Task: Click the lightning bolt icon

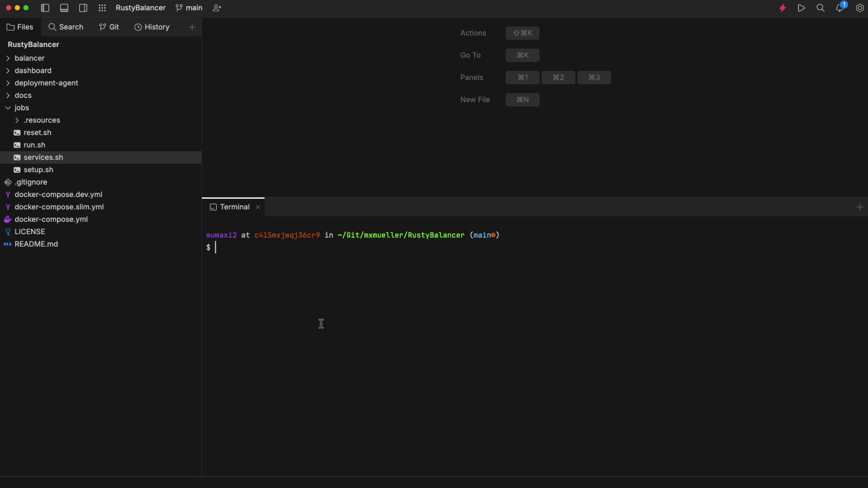Action: click(x=783, y=8)
